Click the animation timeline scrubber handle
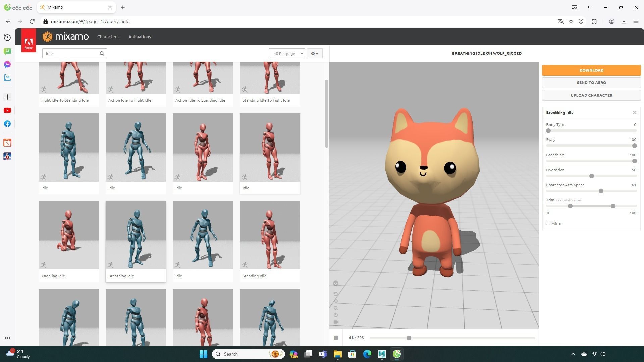Screen dimensions: 644x362 click(409, 338)
